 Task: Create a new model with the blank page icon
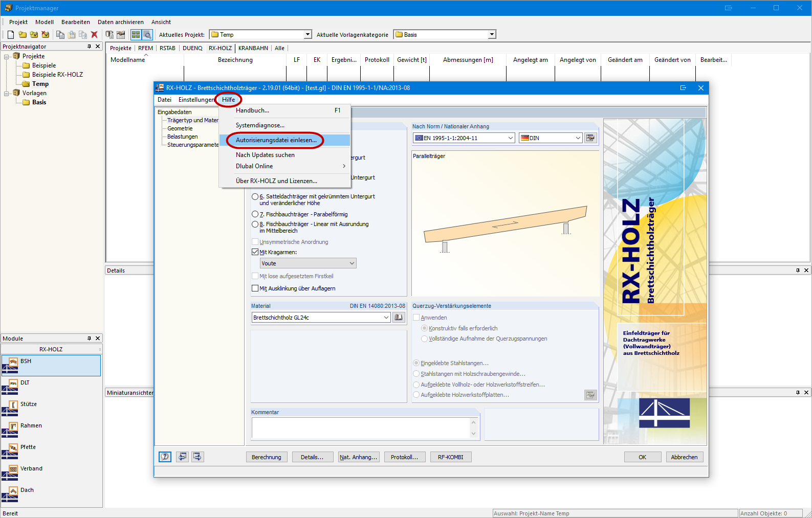pos(10,35)
